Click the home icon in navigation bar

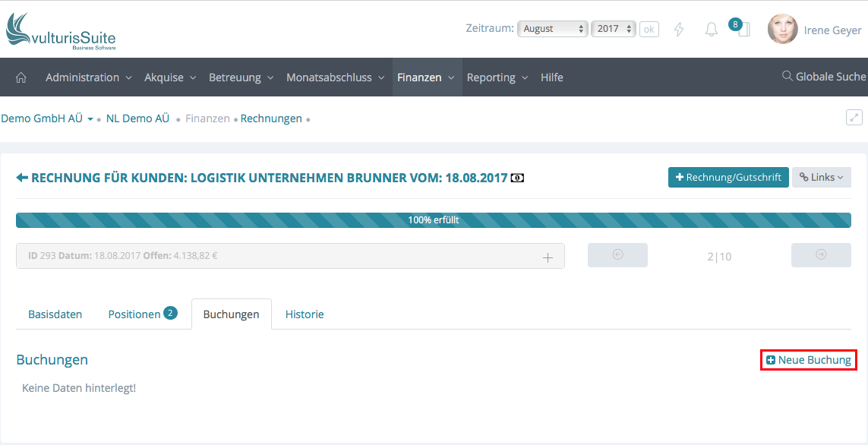point(21,77)
